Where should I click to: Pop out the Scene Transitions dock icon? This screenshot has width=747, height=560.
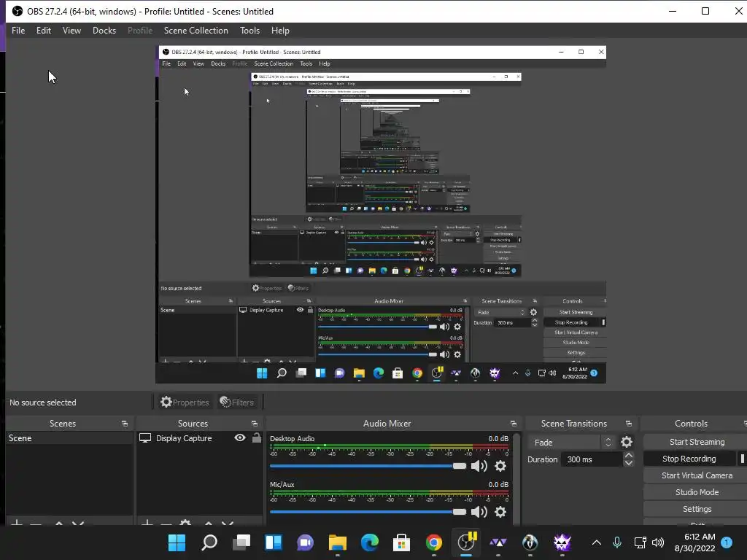click(628, 424)
